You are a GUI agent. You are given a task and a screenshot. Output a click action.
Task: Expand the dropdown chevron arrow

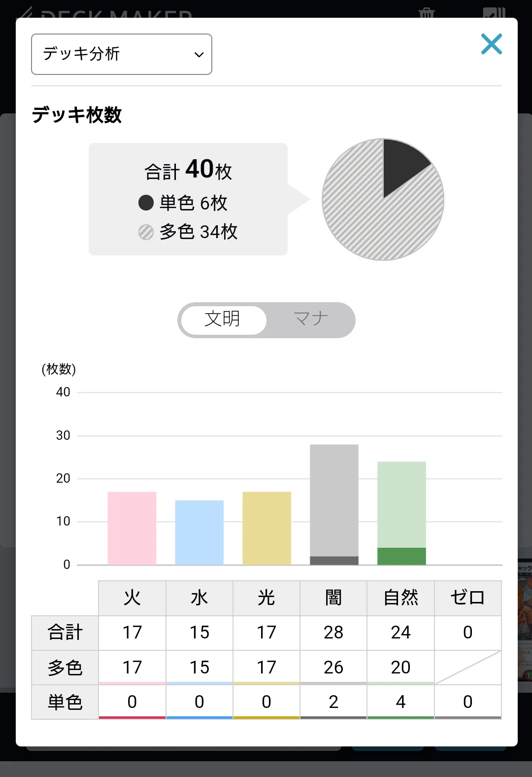(x=199, y=55)
